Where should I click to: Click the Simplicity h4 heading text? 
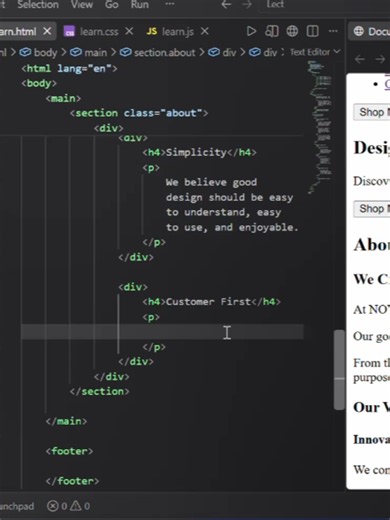[x=196, y=152]
